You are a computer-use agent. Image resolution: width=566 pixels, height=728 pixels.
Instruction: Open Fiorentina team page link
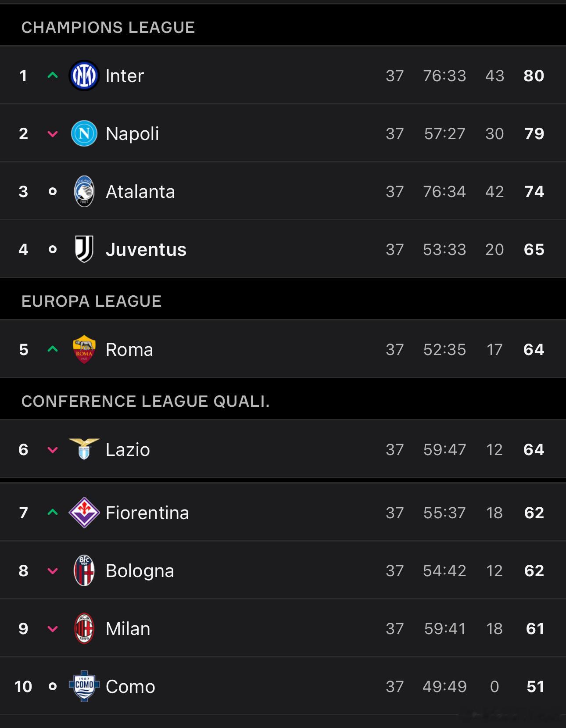[x=147, y=513]
